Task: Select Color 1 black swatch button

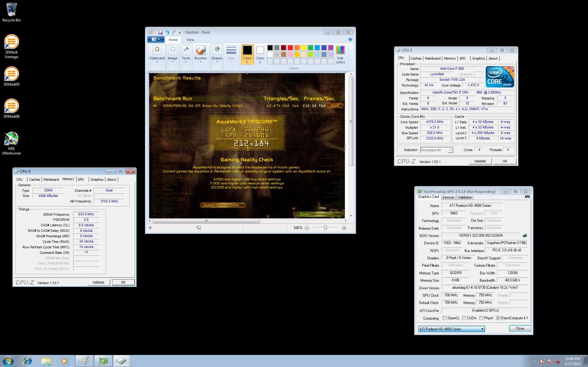Action: tap(247, 54)
